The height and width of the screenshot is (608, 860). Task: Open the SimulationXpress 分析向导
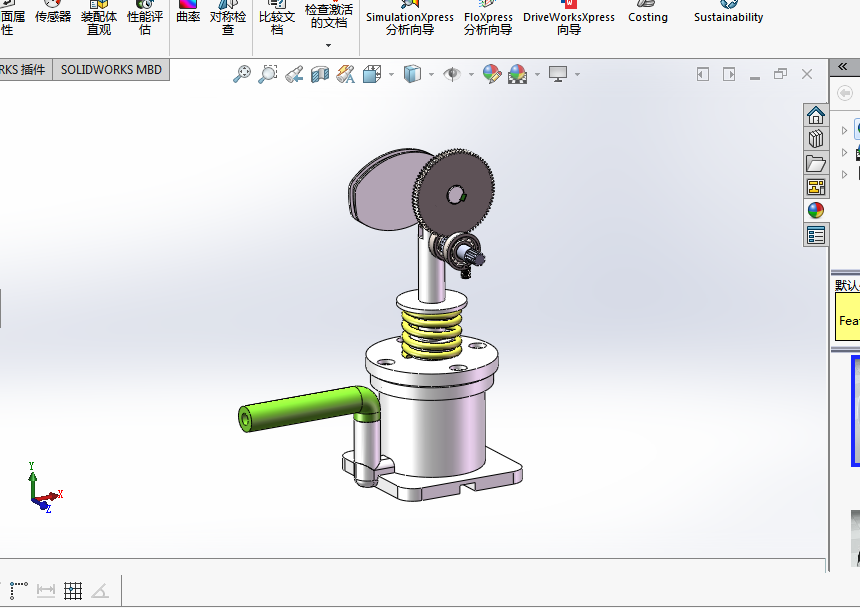[410, 19]
